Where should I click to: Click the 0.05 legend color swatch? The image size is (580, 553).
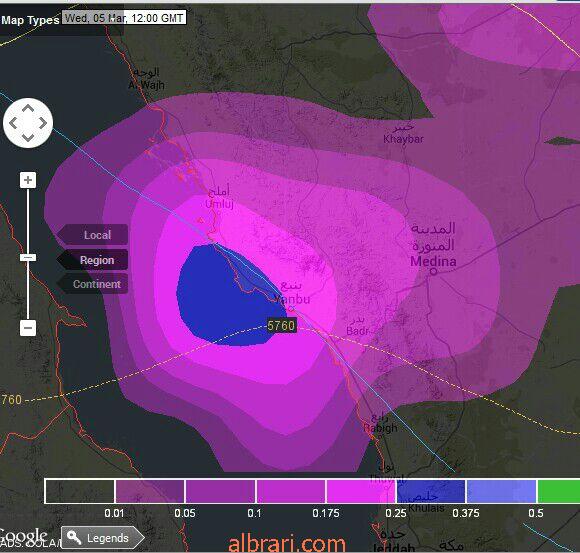coord(220,491)
